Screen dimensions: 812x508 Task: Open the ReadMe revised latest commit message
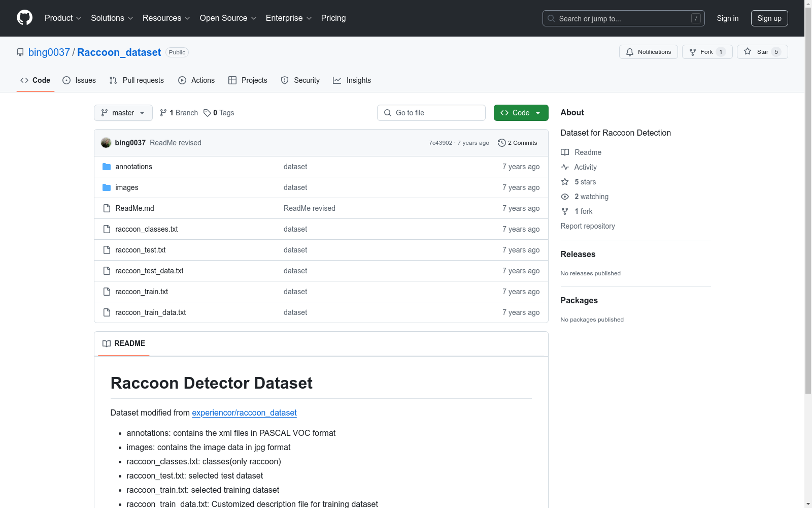[x=176, y=143]
